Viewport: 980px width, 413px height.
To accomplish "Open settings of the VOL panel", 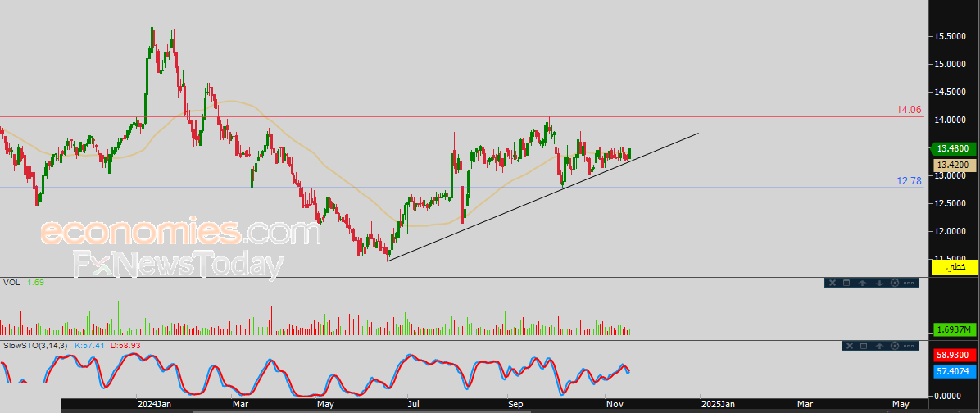I will pyautogui.click(x=895, y=283).
